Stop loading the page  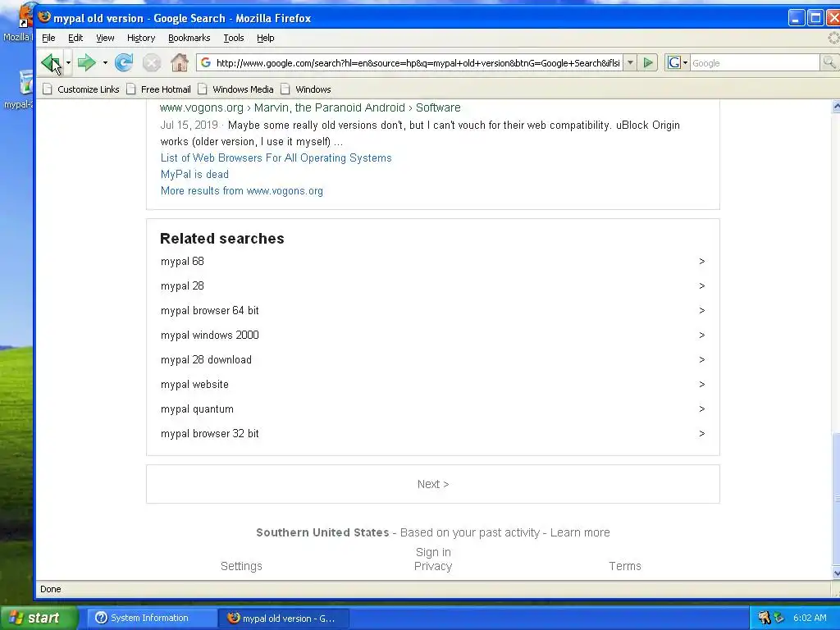(x=152, y=62)
